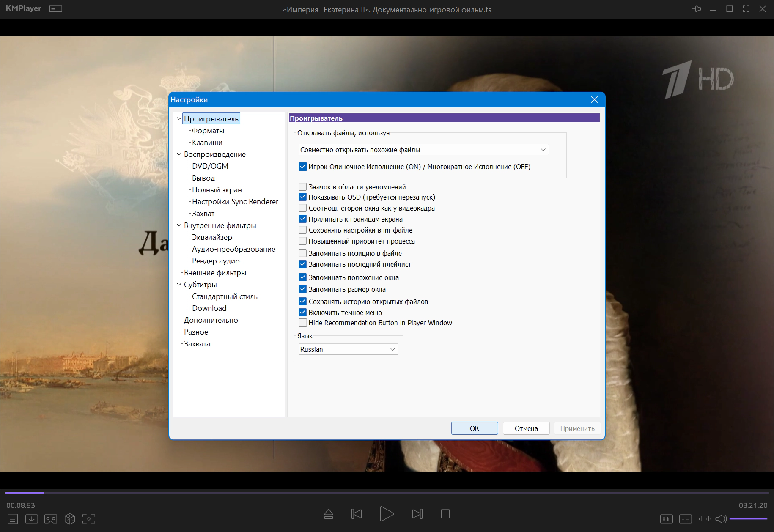The image size is (774, 532).
Task: Close the Настройки dialog
Action: click(594, 99)
